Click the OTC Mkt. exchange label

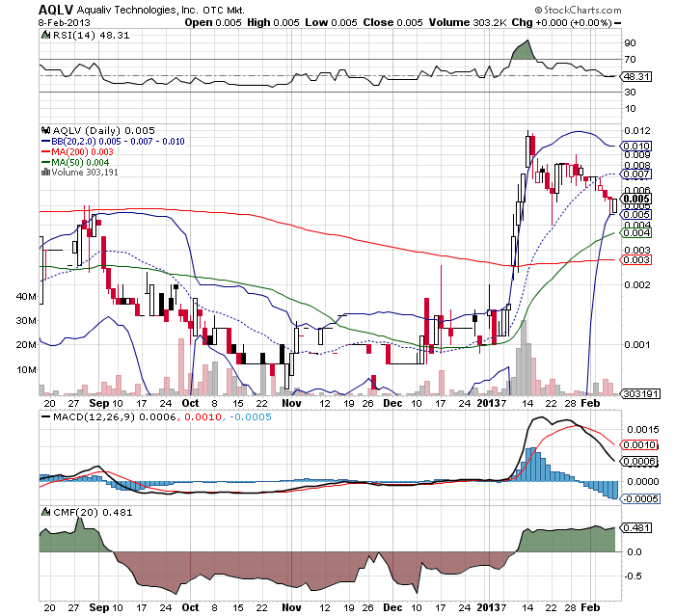pyautogui.click(x=224, y=10)
